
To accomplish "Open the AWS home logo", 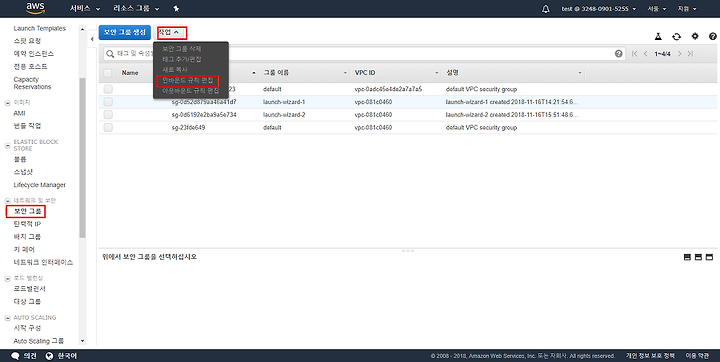I will 35,8.
